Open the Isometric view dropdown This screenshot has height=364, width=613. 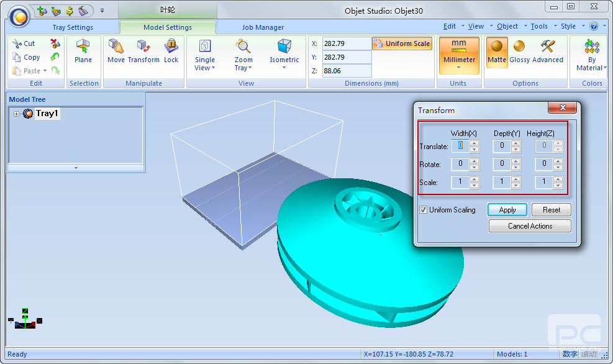tap(284, 56)
